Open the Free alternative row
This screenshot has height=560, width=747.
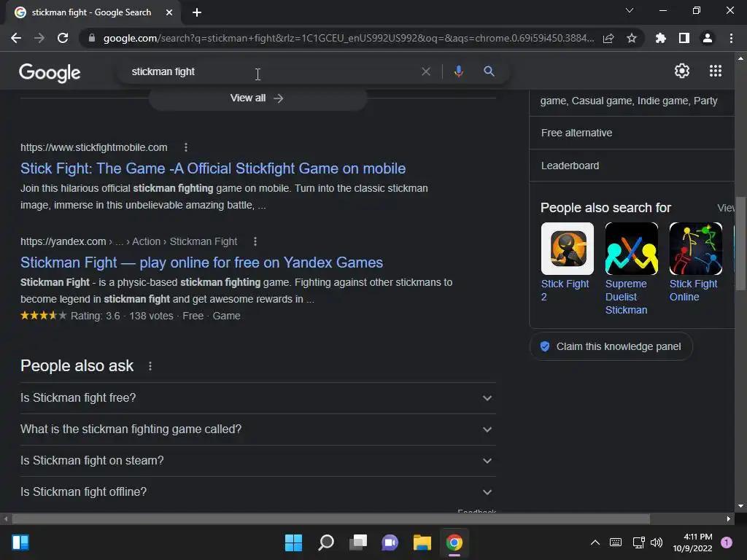point(632,133)
